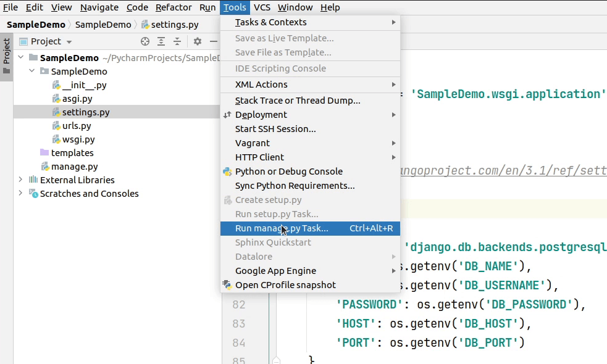The image size is (607, 364).
Task: Collapse the SampleDemo project root node
Action: pos(20,57)
